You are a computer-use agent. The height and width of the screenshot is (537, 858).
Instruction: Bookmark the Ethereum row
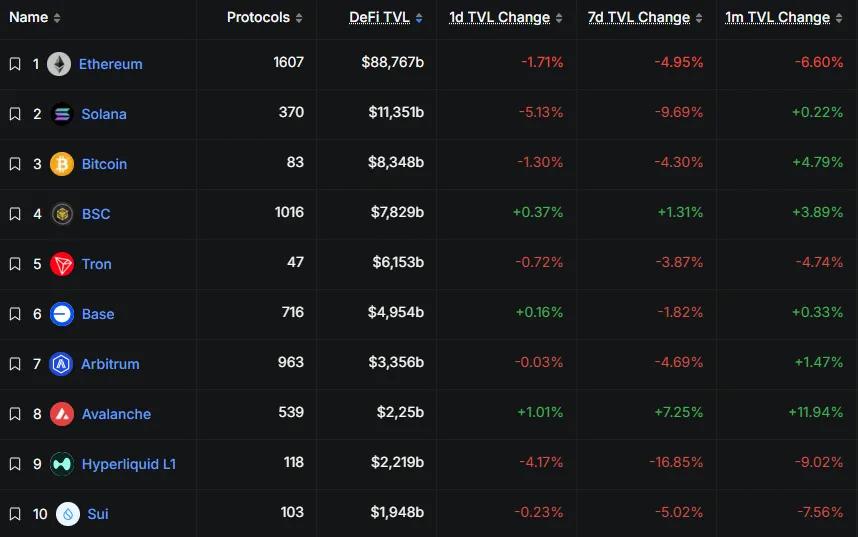click(15, 64)
